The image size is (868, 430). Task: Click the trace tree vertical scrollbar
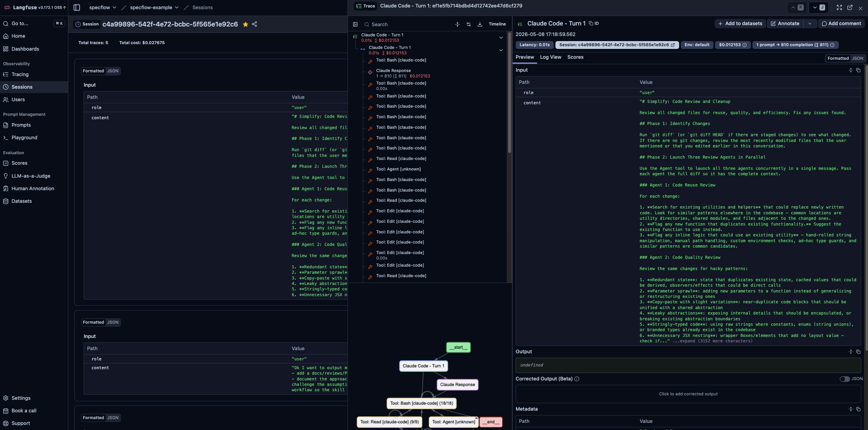click(509, 92)
